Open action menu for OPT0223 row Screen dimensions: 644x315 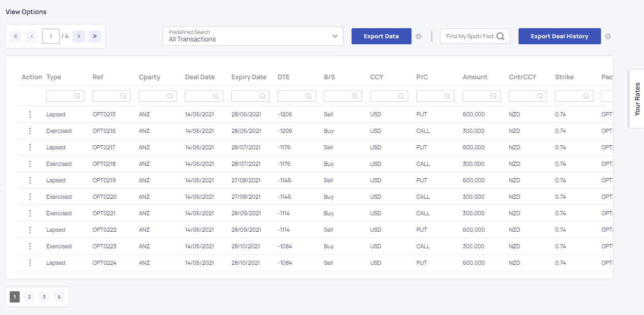[30, 246]
